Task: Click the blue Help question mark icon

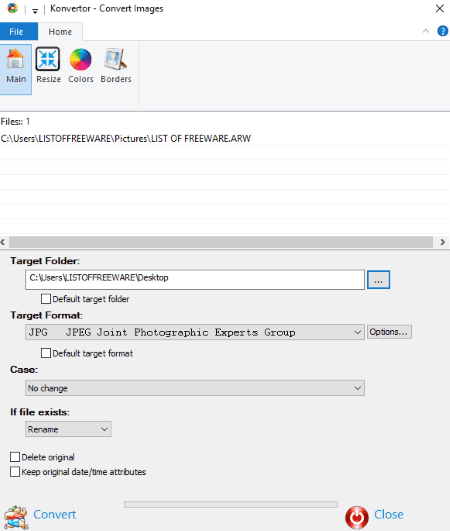Action: [443, 31]
